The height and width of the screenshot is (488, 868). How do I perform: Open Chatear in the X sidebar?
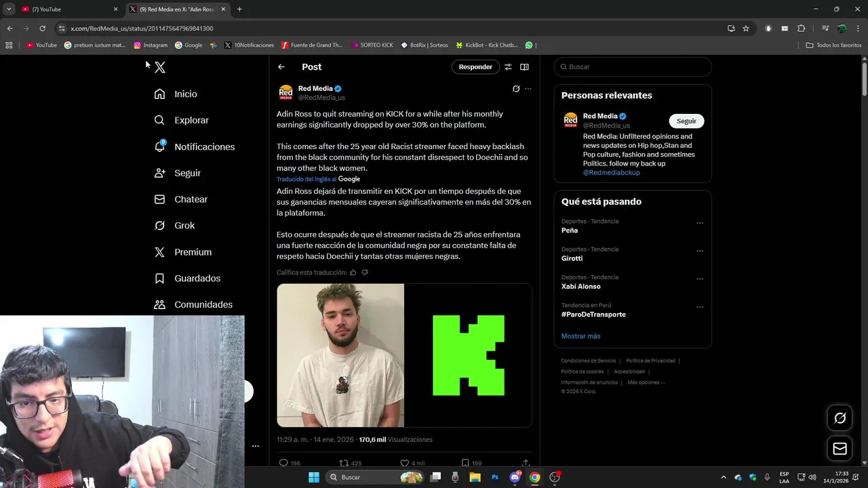click(181, 199)
